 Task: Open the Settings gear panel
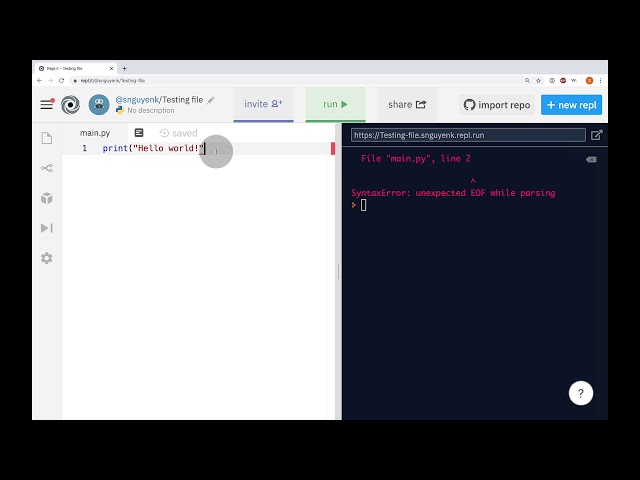click(x=47, y=258)
